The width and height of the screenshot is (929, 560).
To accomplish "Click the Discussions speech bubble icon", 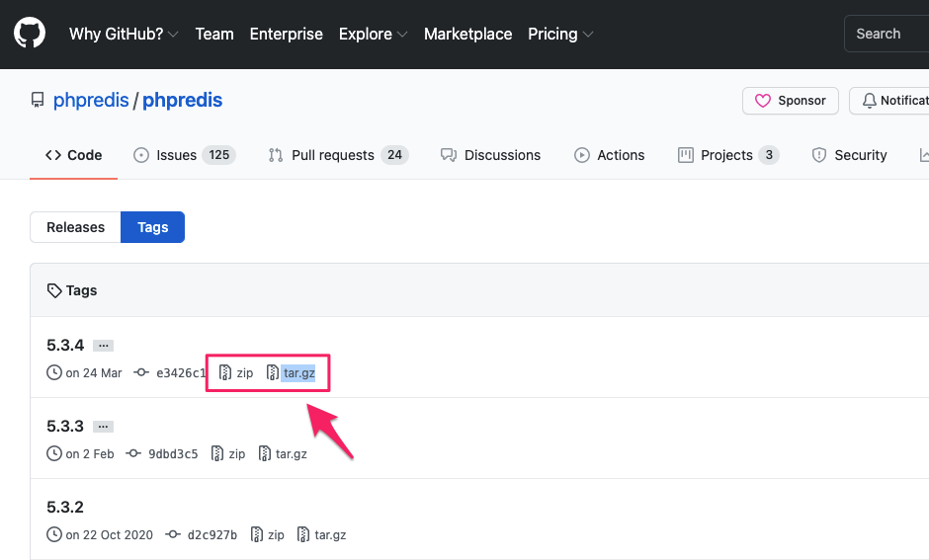I will (449, 155).
